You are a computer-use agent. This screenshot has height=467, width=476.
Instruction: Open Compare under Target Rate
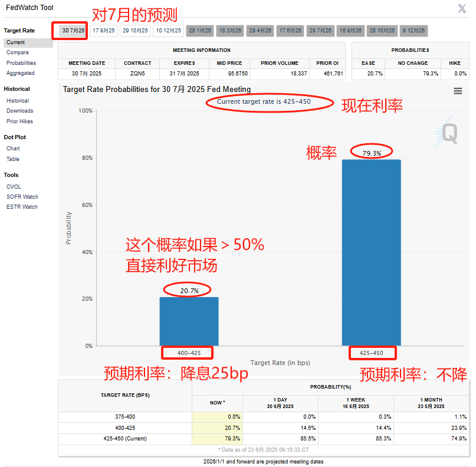click(18, 52)
